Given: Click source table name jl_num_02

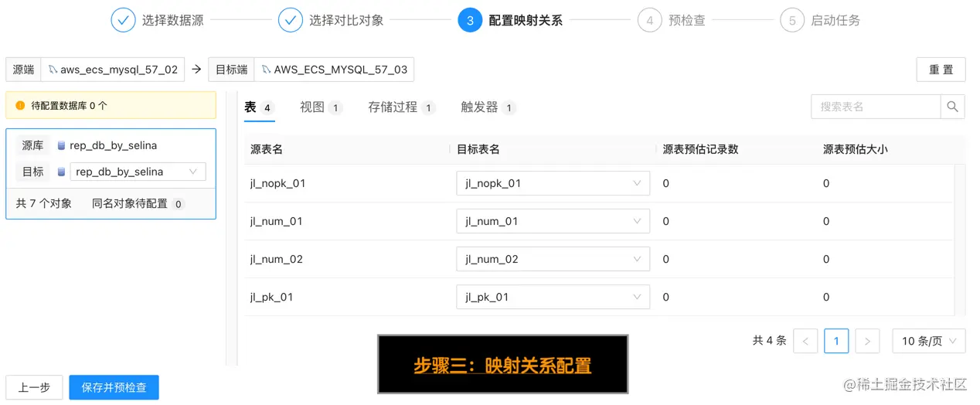Looking at the screenshot, I should tap(277, 259).
